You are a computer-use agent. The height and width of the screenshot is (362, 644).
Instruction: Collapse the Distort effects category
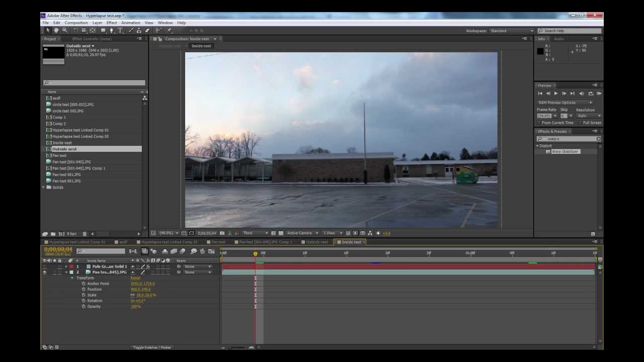point(537,146)
